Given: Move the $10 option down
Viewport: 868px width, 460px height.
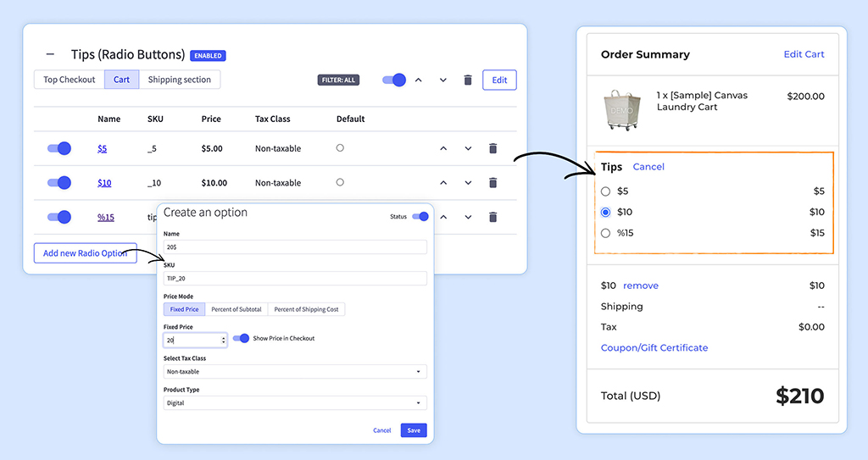Looking at the screenshot, I should pos(468,183).
